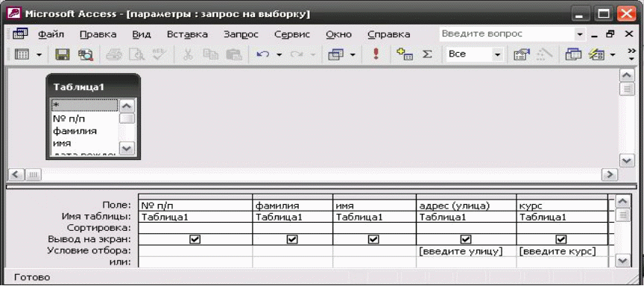Uncheck display for имя column

[373, 239]
